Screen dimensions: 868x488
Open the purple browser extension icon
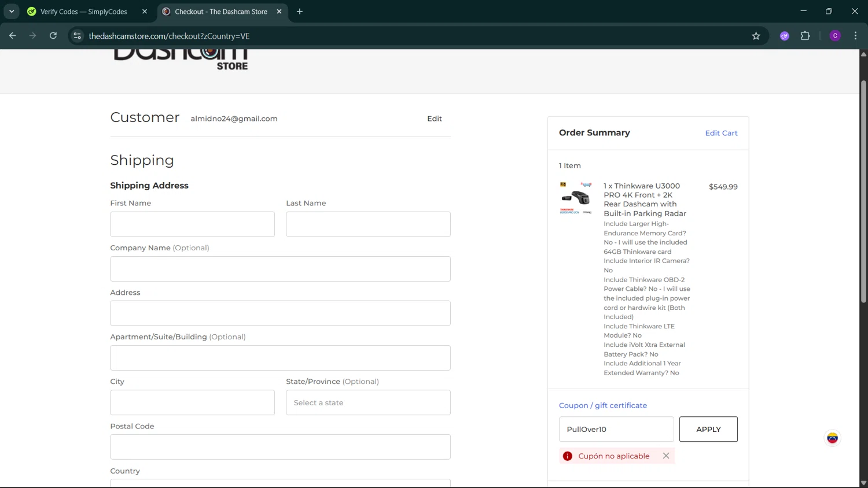pos(785,36)
